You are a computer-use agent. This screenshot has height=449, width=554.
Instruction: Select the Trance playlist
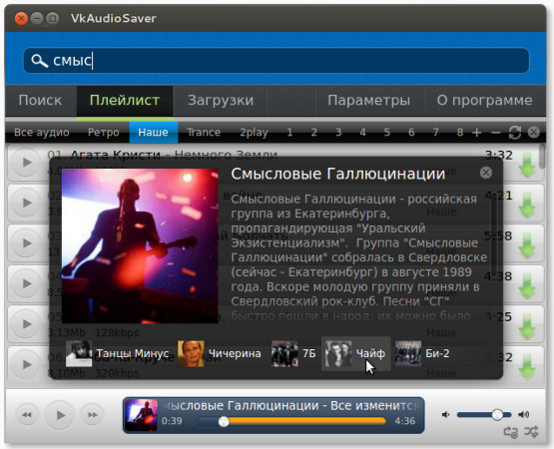click(x=204, y=132)
